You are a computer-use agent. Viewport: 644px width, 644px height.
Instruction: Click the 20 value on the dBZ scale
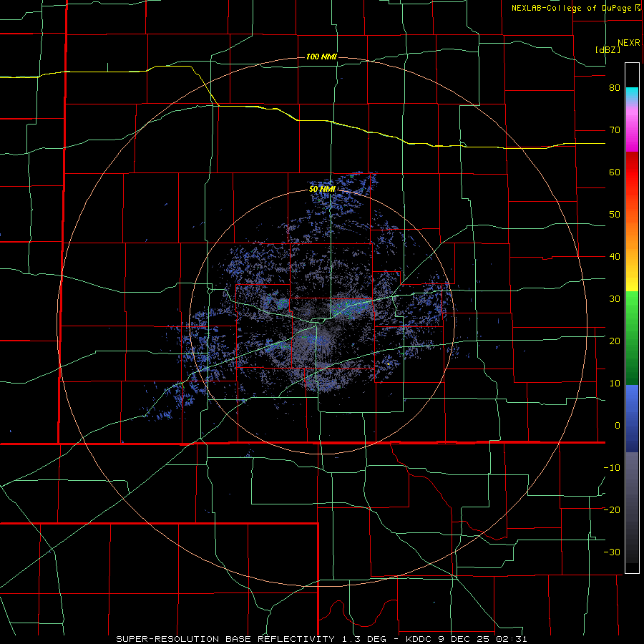coord(615,341)
